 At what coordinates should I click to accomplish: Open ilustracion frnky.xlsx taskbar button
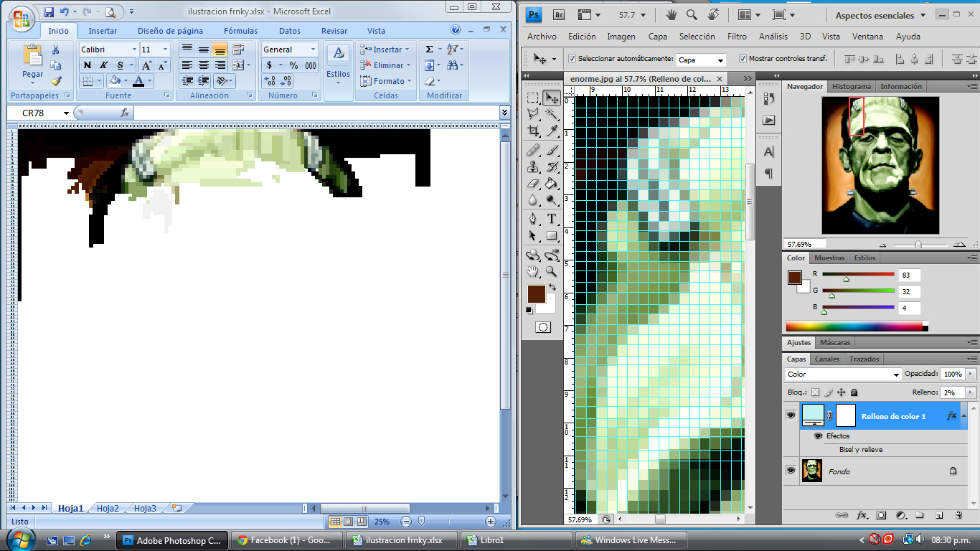tap(401, 540)
